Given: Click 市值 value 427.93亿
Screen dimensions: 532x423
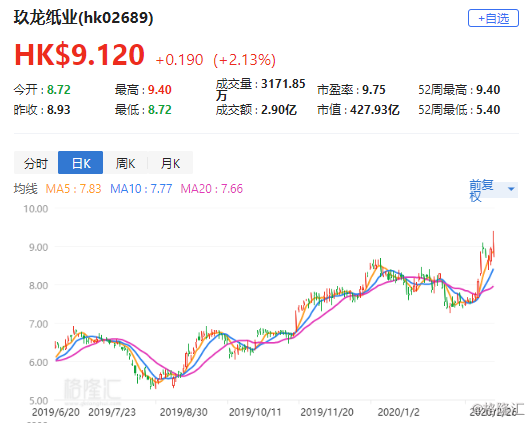Looking at the screenshot, I should click(375, 110).
